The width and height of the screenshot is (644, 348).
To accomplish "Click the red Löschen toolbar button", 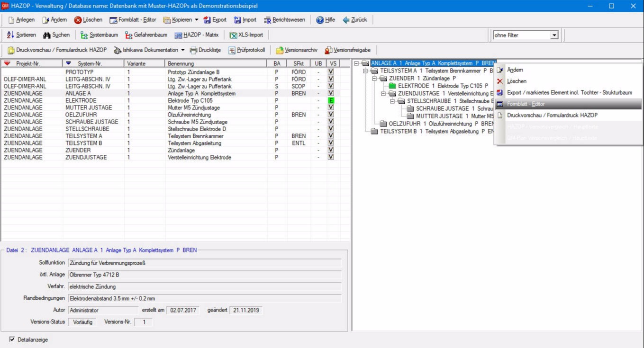I will click(88, 20).
